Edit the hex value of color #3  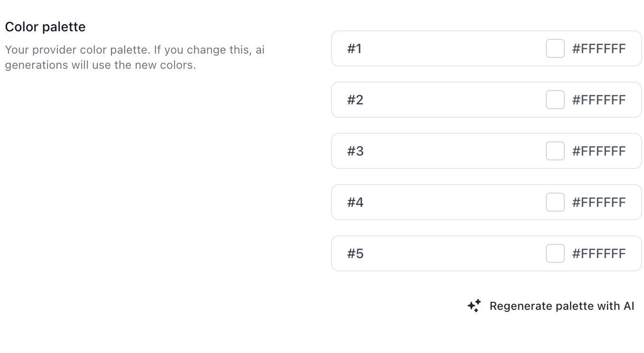click(599, 151)
